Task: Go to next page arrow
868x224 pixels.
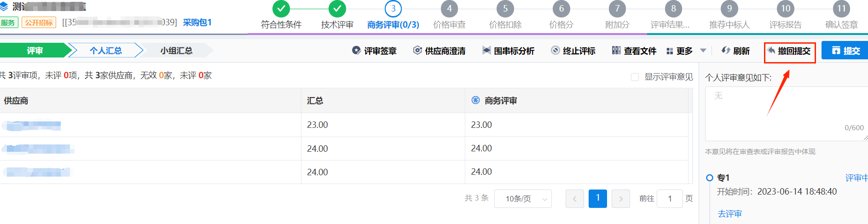Action: (621, 199)
